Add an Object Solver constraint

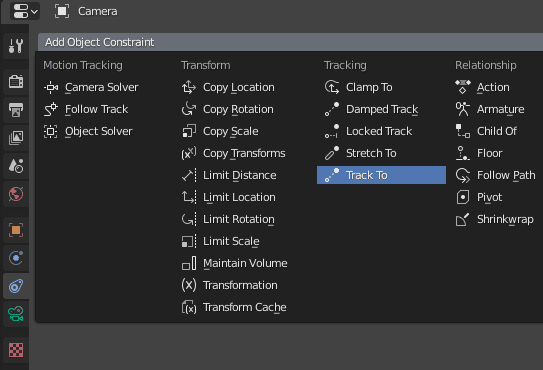coord(88,131)
